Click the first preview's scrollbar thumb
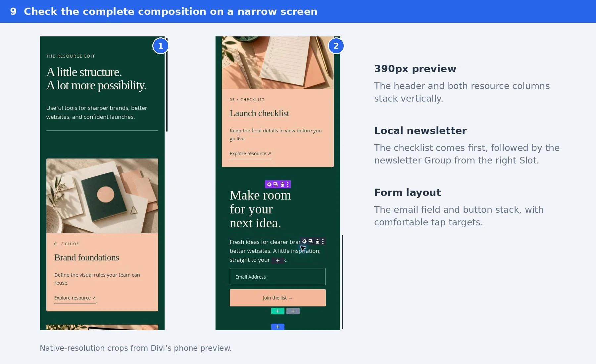This screenshot has width=596, height=364. pos(167,85)
